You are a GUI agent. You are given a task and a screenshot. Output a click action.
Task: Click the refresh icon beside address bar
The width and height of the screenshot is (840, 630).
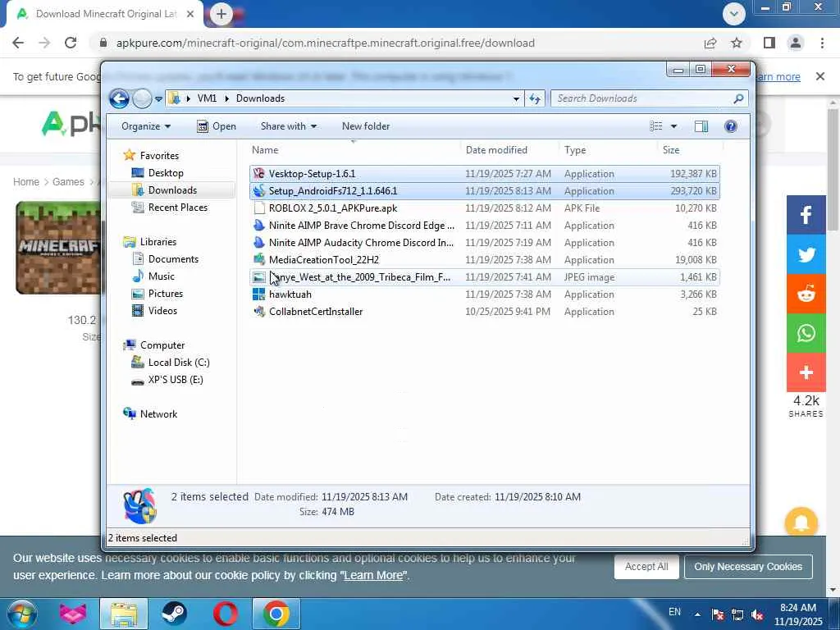click(x=535, y=98)
